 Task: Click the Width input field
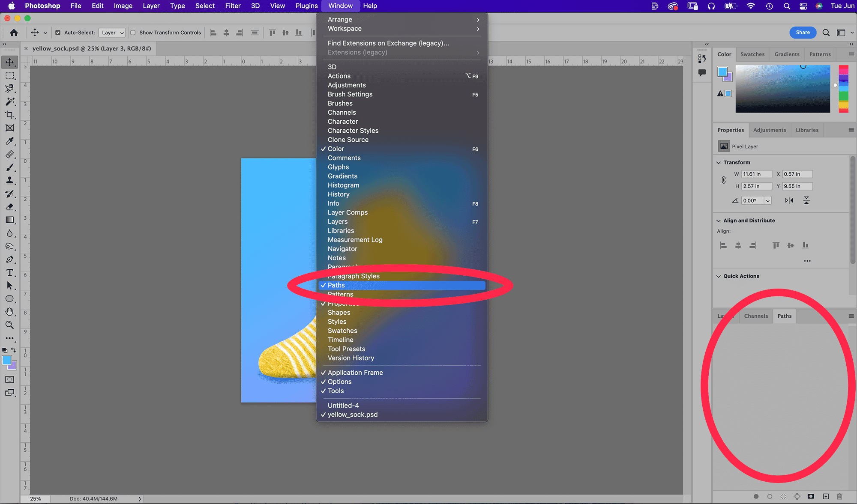[x=756, y=174]
